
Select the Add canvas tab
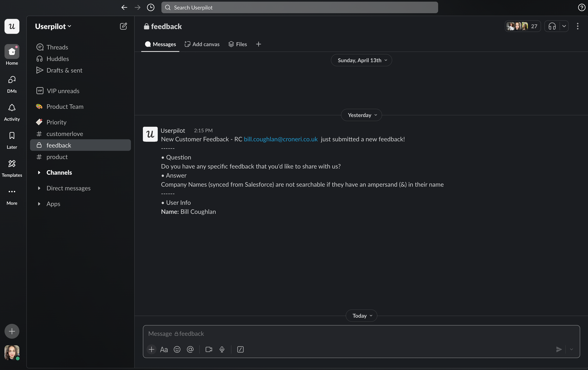[202, 44]
